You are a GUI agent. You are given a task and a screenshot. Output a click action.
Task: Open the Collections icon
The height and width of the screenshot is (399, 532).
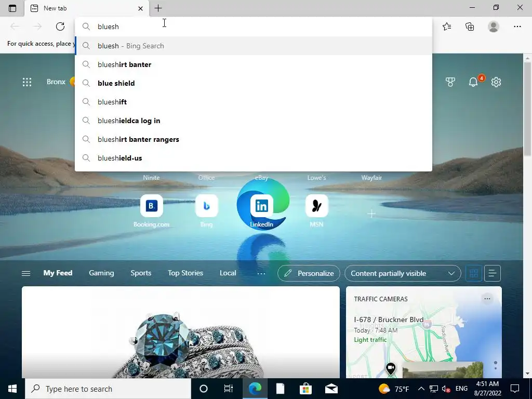click(470, 26)
